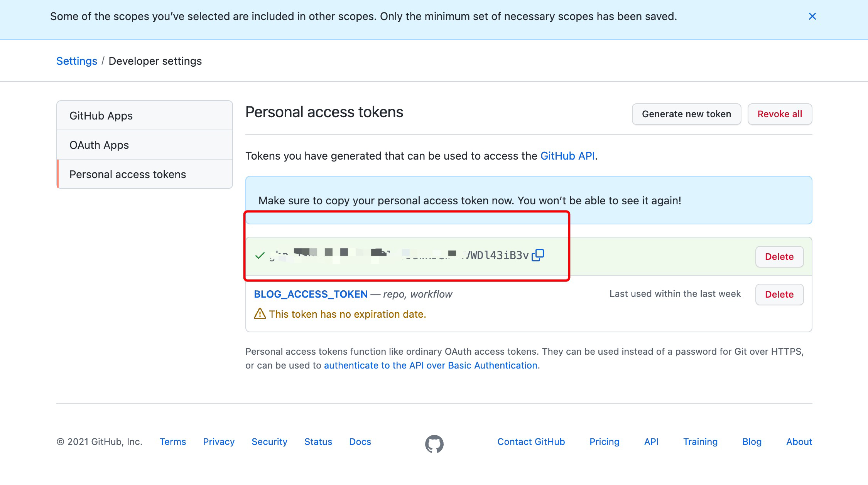Click the '© 2021 GitHub, Inc.' text

point(100,442)
